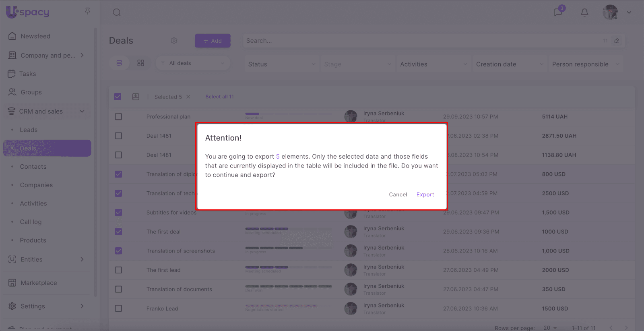The height and width of the screenshot is (331, 644).
Task: Click the Deals settings gear icon
Action: point(174,41)
